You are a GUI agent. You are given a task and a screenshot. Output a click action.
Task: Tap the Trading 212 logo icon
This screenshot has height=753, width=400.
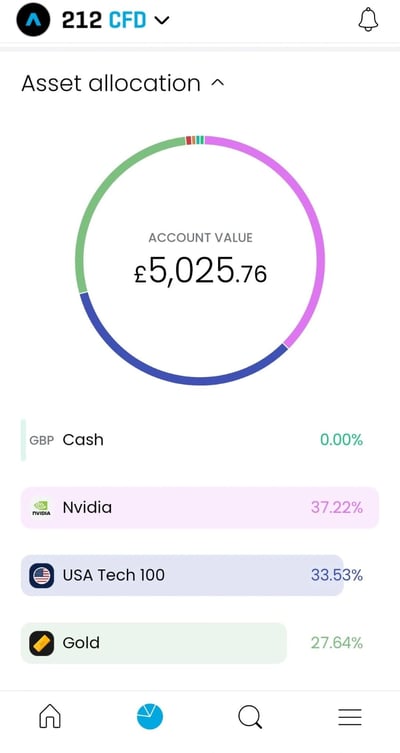pos(33,20)
